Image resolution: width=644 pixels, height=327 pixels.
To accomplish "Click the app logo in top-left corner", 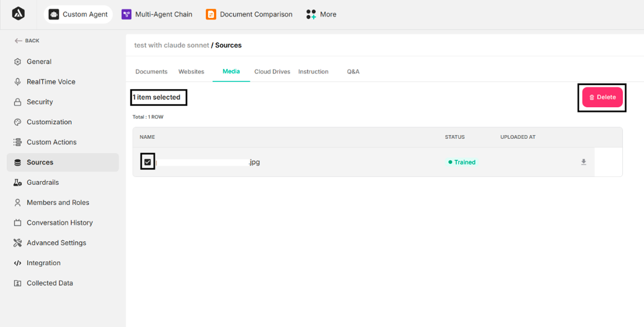I will coord(18,14).
